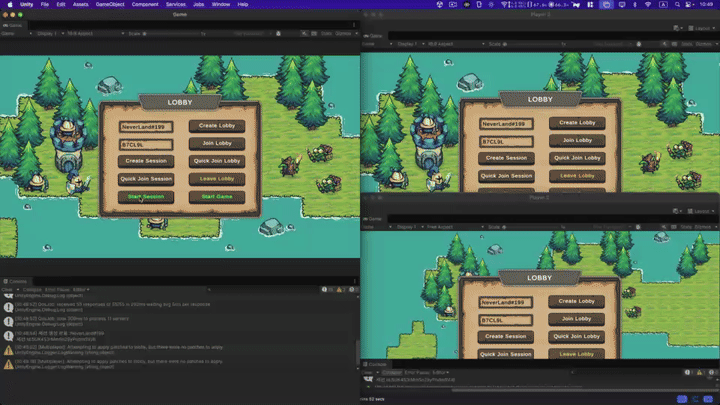Toggle warning message count in main Console
720x405 pixels.
(x=341, y=290)
